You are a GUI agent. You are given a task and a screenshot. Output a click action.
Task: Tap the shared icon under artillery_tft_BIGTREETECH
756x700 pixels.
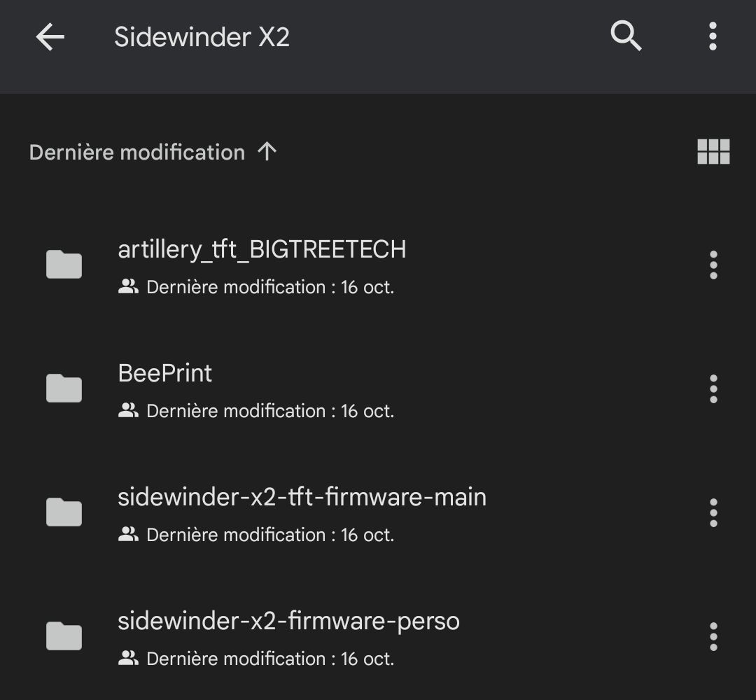tap(128, 287)
